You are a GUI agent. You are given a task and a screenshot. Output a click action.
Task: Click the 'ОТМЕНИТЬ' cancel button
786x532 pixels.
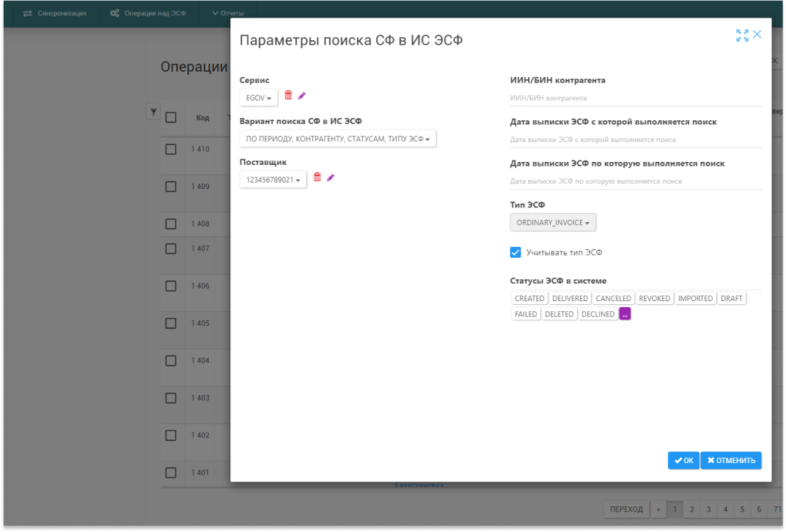click(731, 460)
